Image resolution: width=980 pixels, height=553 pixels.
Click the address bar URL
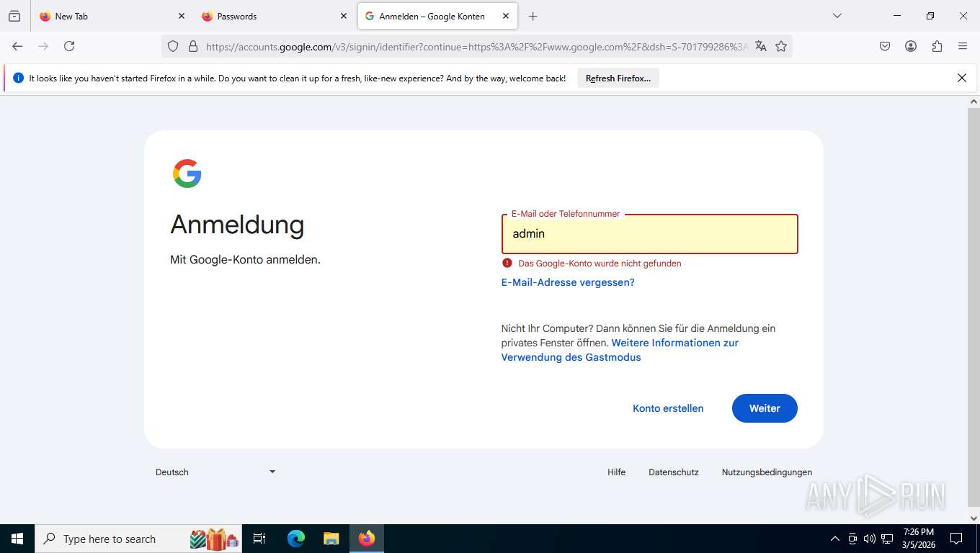[476, 47]
